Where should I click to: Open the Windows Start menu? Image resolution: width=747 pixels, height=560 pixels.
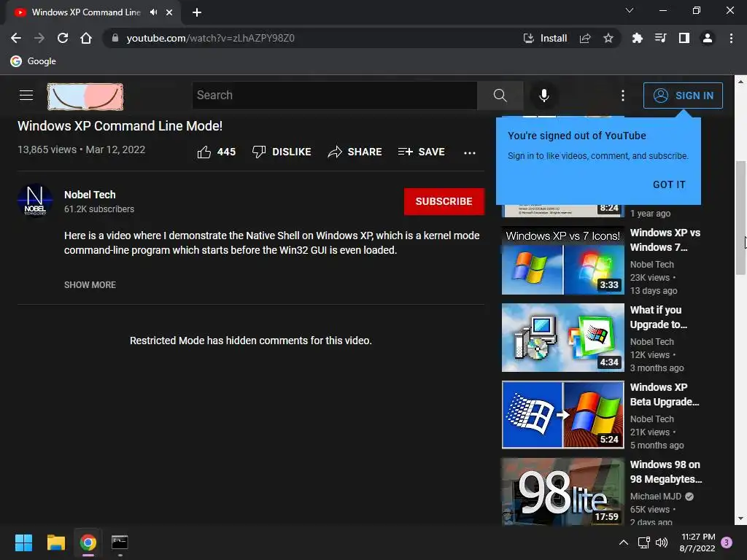23,542
